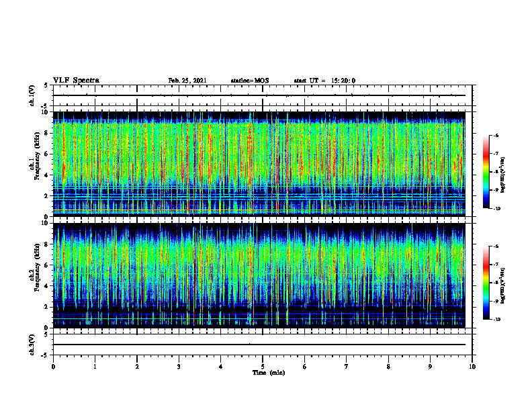Click the "ch.3(V)" axis label
532x411 pixels.
click(x=32, y=345)
